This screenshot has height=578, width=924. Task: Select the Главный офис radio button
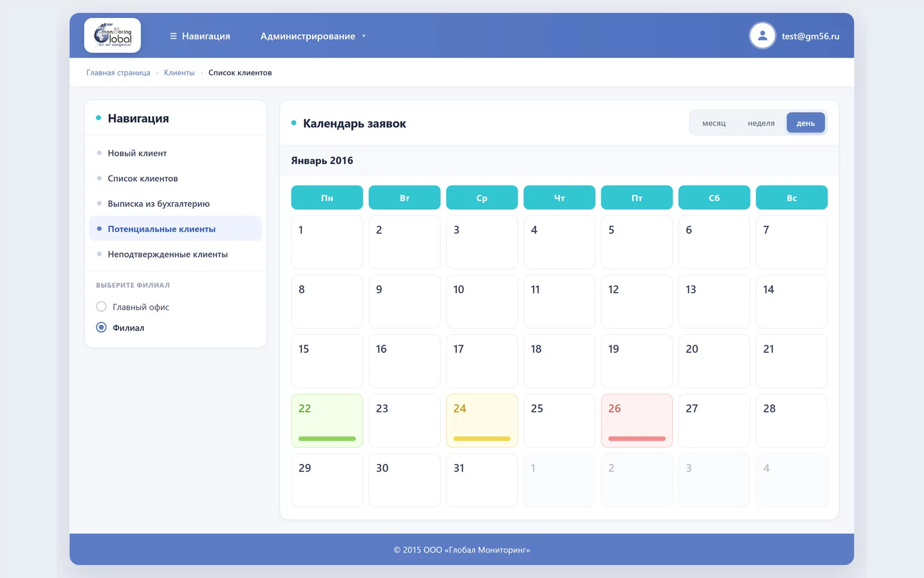pos(101,307)
